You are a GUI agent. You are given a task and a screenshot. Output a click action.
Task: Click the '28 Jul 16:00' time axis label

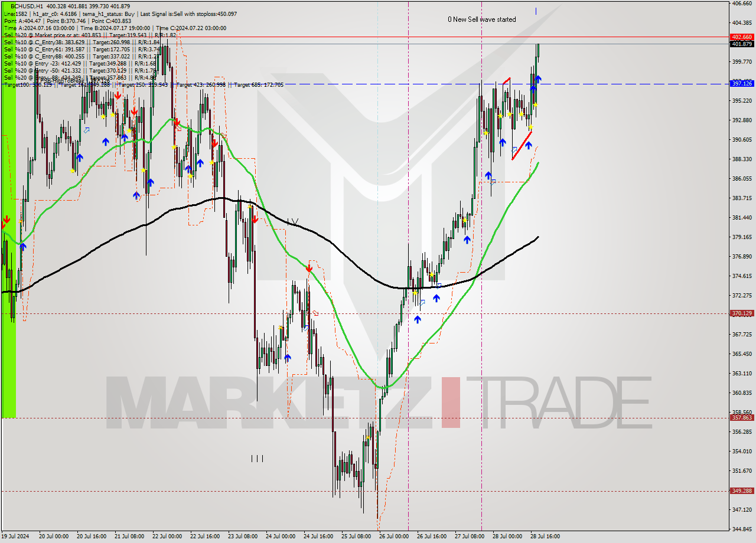pos(545,537)
